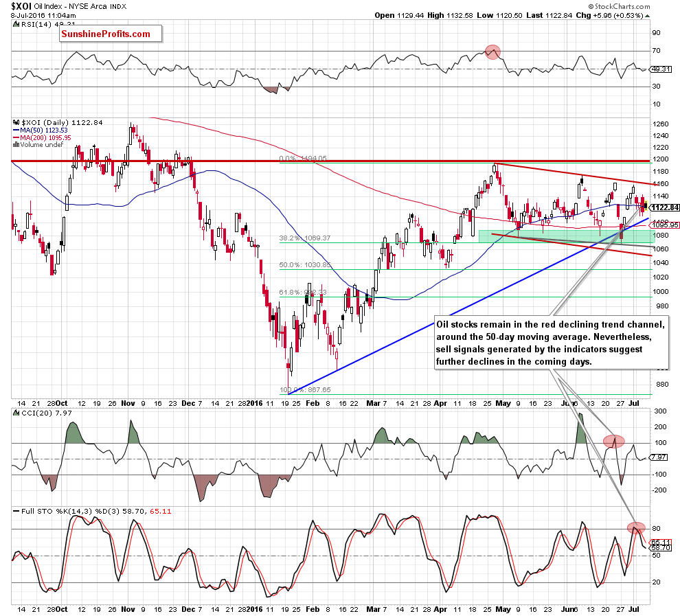Screen dimensions: 680x616
Task: Click the black line marker before Full STO
Action: (16, 512)
